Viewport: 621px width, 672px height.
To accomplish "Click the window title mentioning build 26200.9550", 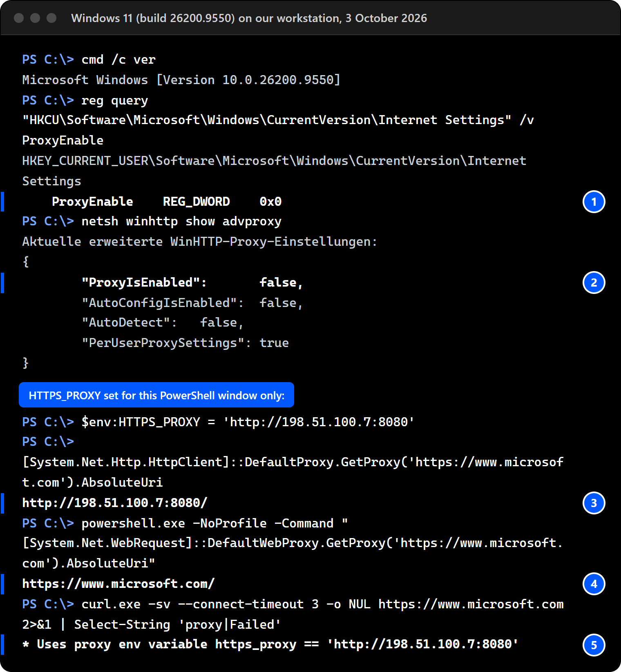I will click(249, 18).
